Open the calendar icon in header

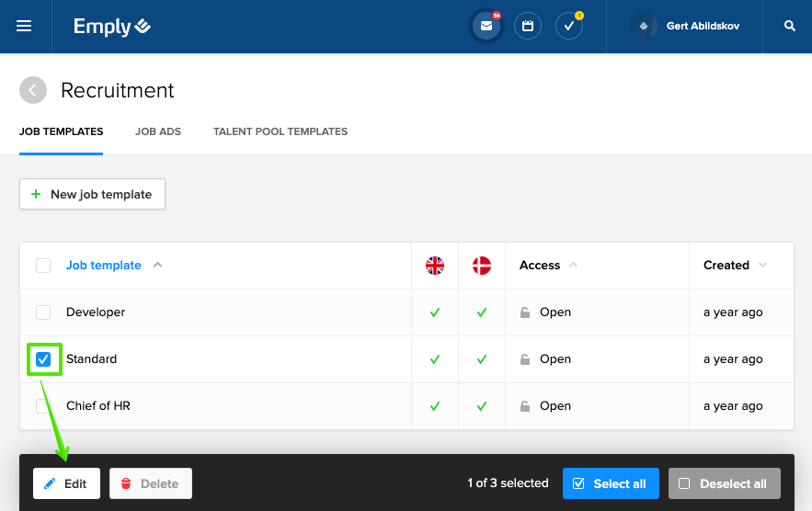pyautogui.click(x=528, y=27)
